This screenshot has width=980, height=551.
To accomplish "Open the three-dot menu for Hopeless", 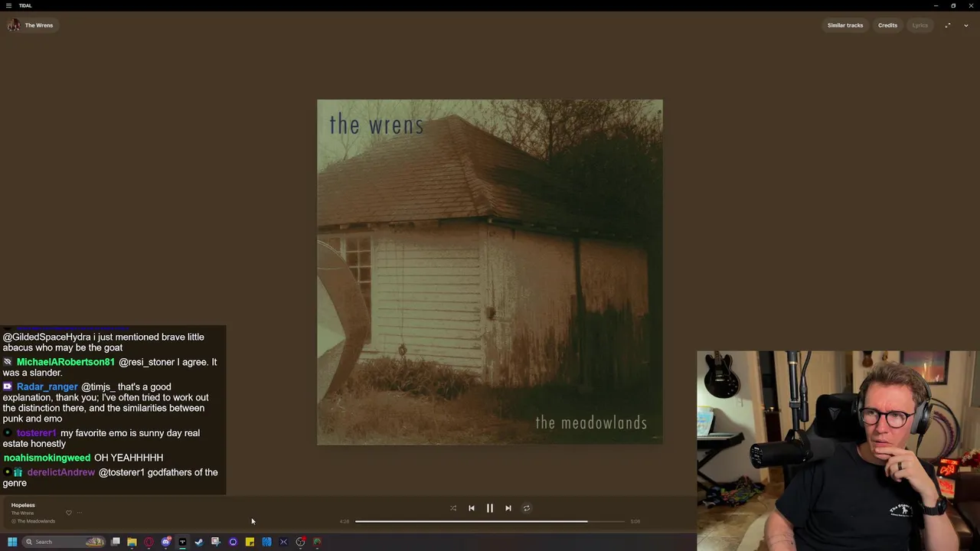I will [x=80, y=513].
